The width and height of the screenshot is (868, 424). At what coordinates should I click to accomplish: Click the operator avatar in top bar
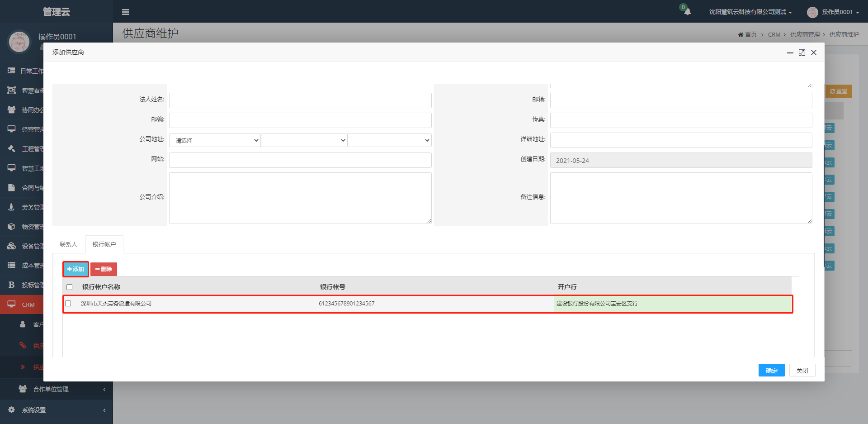tap(812, 12)
